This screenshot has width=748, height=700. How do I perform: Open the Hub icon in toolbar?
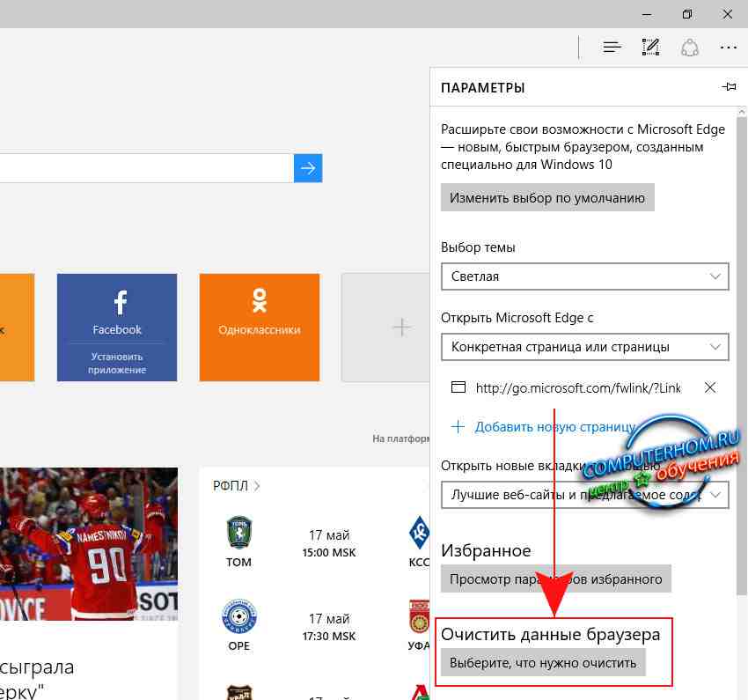tap(612, 48)
